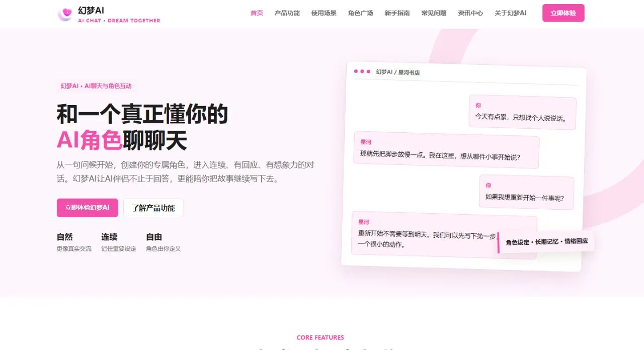Click the 自由 feature label
644x350 pixels.
(x=154, y=237)
